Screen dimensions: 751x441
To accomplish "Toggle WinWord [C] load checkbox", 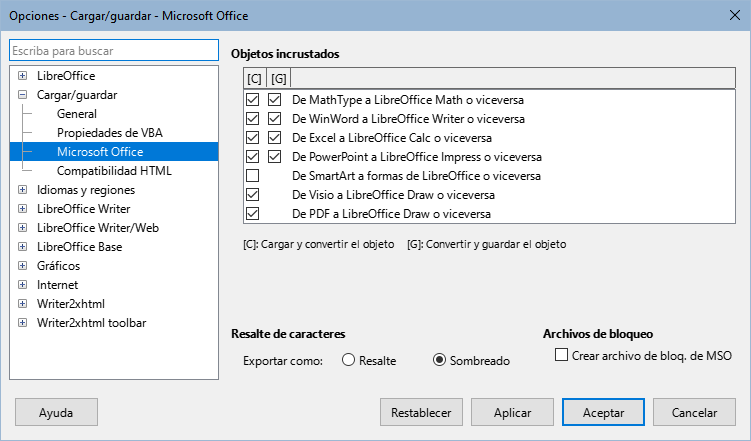I will click(x=252, y=119).
